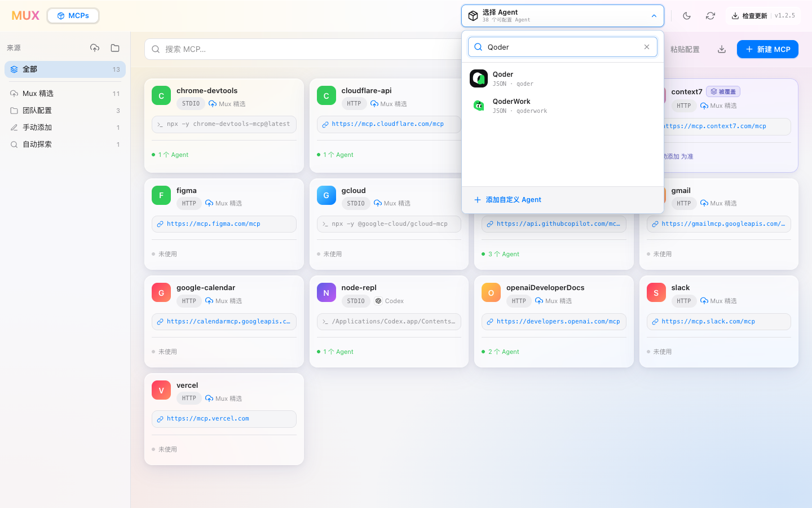Click "1 个 Agent" on chrome-devtools card
The width and height of the screenshot is (812, 508).
point(170,155)
